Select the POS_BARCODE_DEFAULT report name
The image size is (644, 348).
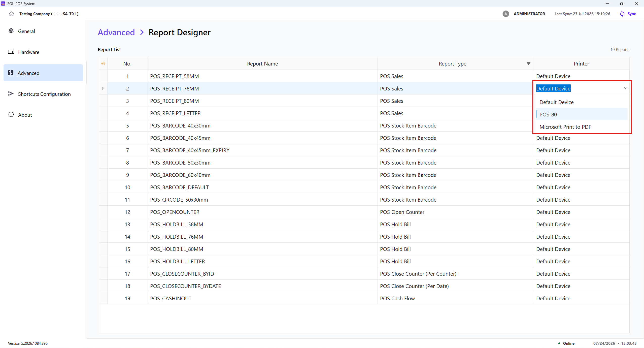tap(179, 187)
